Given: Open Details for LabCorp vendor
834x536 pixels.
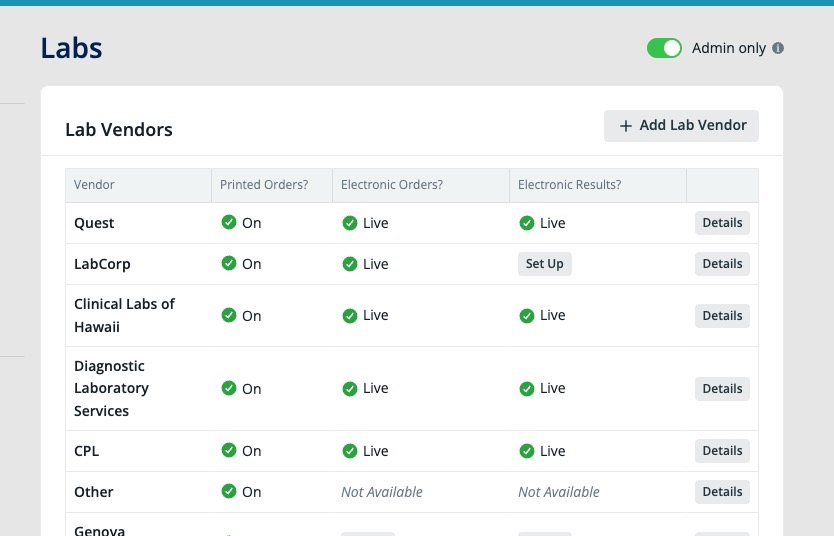Looking at the screenshot, I should tap(722, 264).
